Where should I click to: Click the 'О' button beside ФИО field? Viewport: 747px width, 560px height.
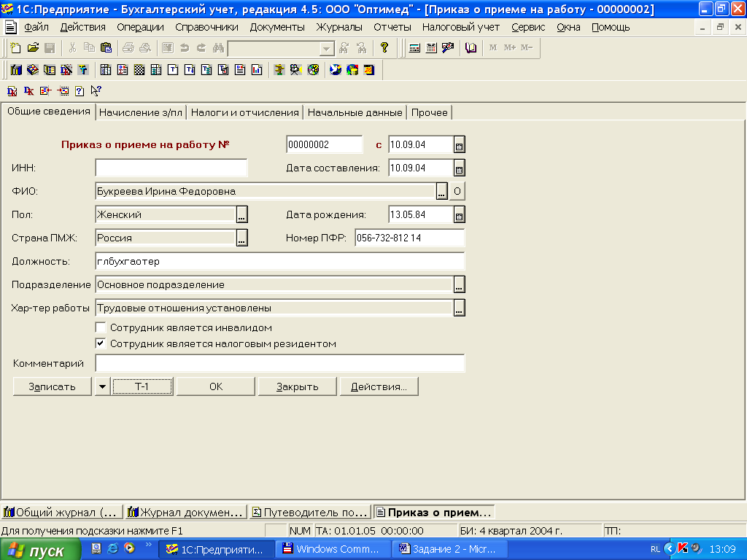[x=457, y=192]
